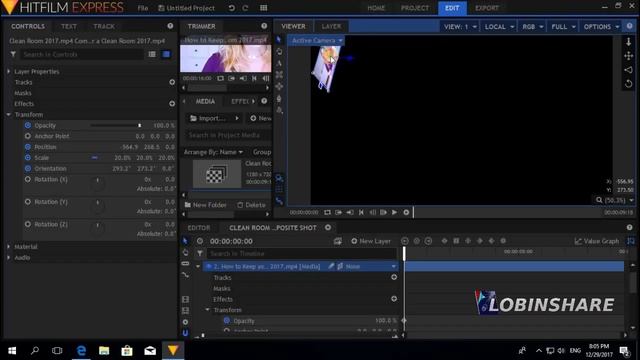Click timeline filter funnel icon
The image size is (640, 360).
coord(200,253)
